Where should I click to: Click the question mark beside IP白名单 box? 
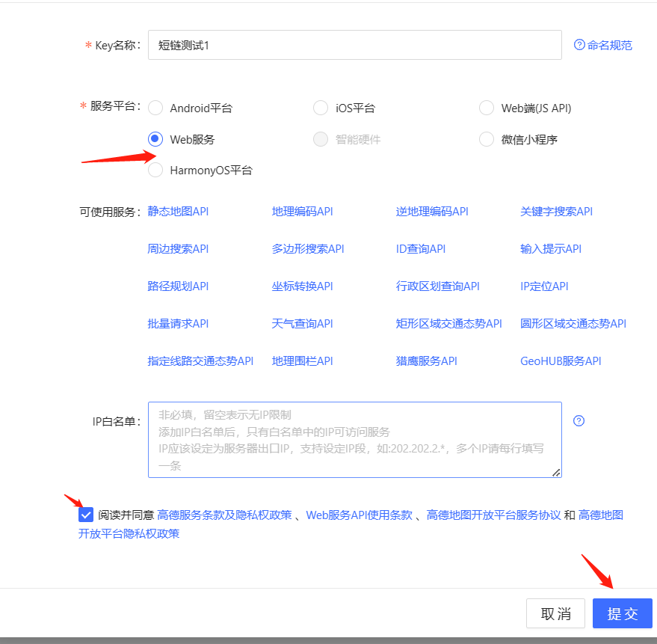pos(579,421)
